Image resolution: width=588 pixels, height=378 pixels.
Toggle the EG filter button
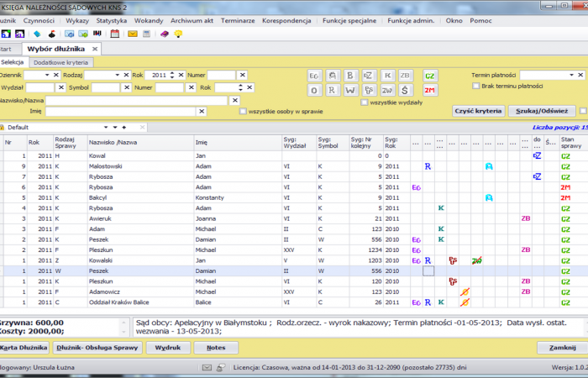314,76
